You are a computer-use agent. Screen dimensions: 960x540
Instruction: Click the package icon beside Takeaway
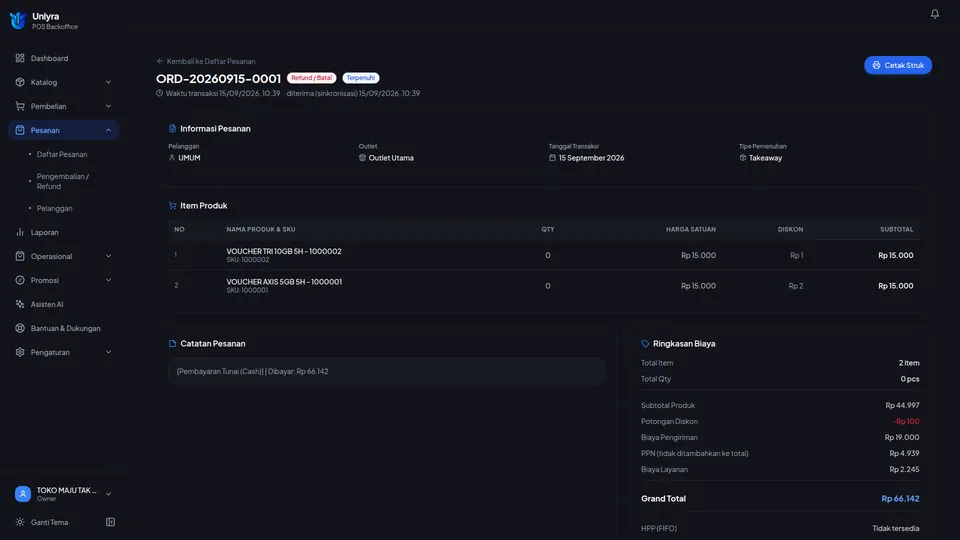pos(743,158)
